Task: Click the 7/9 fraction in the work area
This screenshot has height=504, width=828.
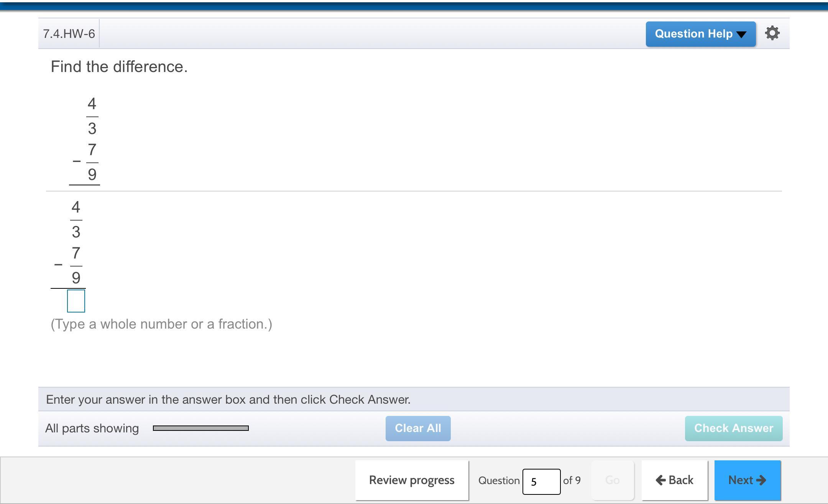Action: pyautogui.click(x=76, y=265)
